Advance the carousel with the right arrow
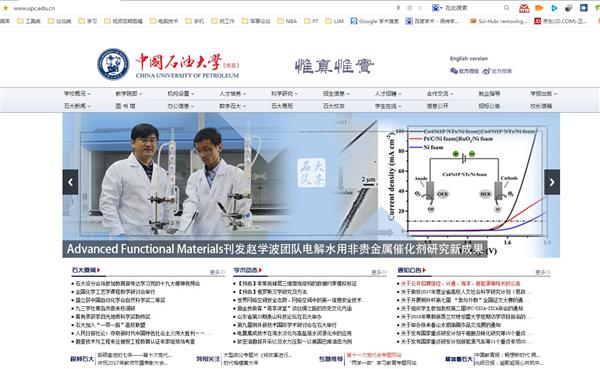 [552, 182]
